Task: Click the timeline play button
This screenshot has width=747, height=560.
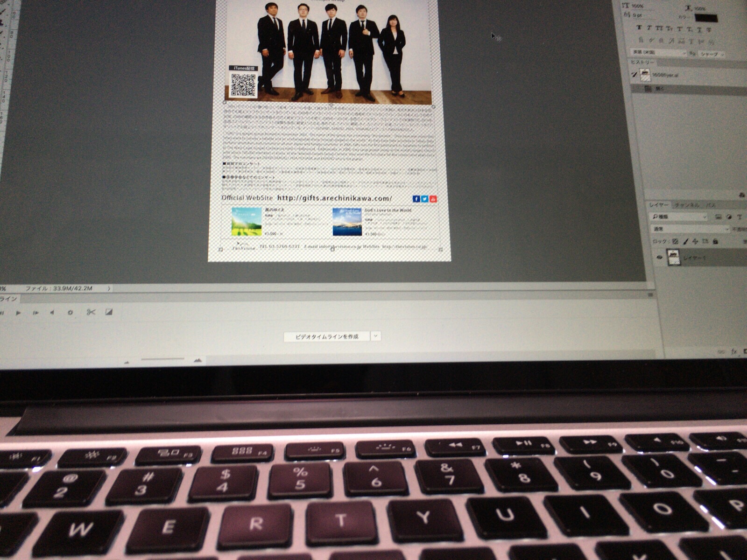Action: (18, 313)
